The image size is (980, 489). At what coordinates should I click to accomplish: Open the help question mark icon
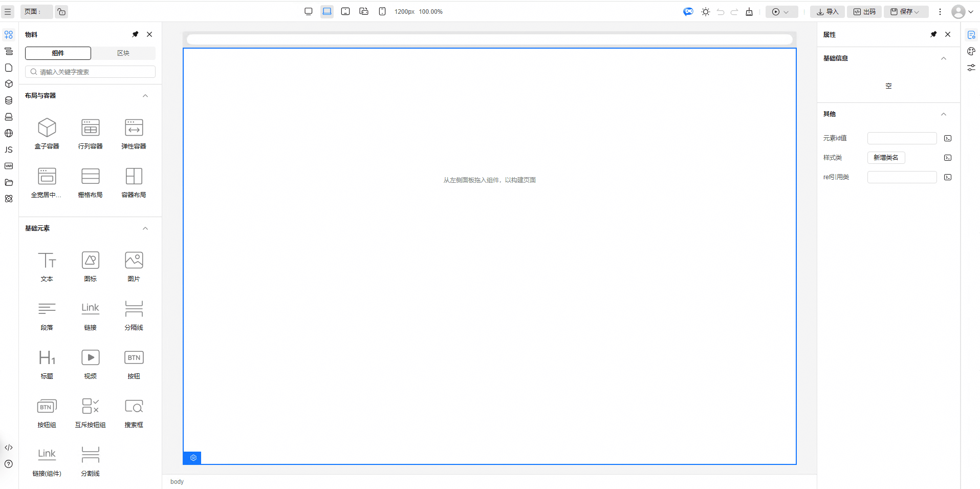9,464
